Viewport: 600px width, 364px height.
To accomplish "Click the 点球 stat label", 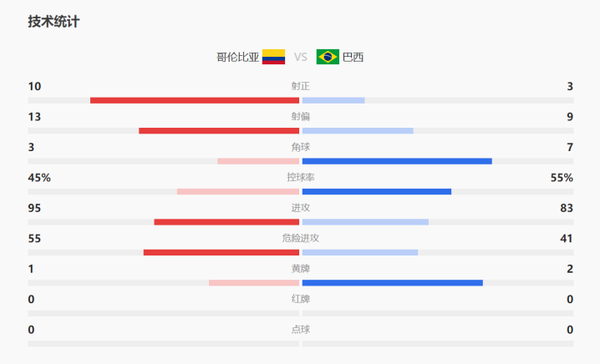I will 301,330.
